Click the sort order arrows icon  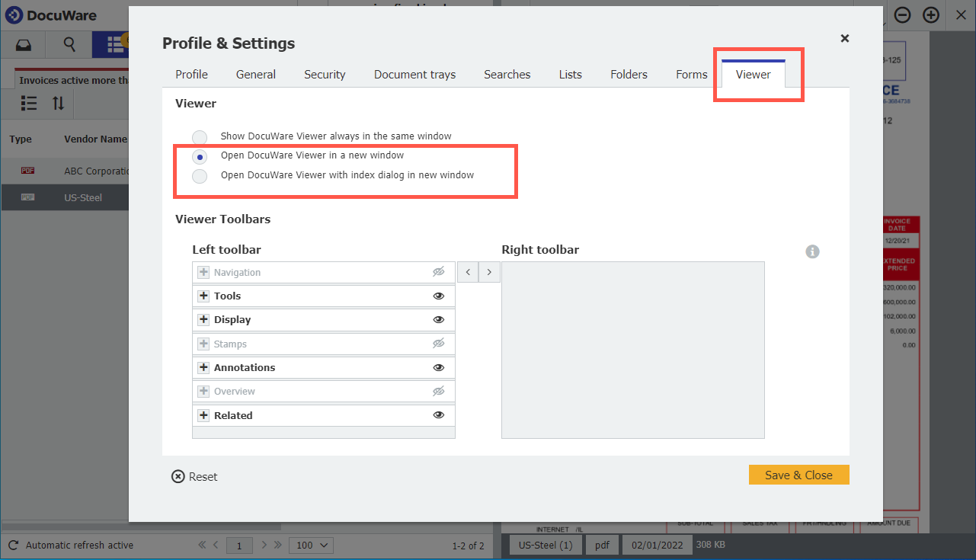pyautogui.click(x=57, y=103)
